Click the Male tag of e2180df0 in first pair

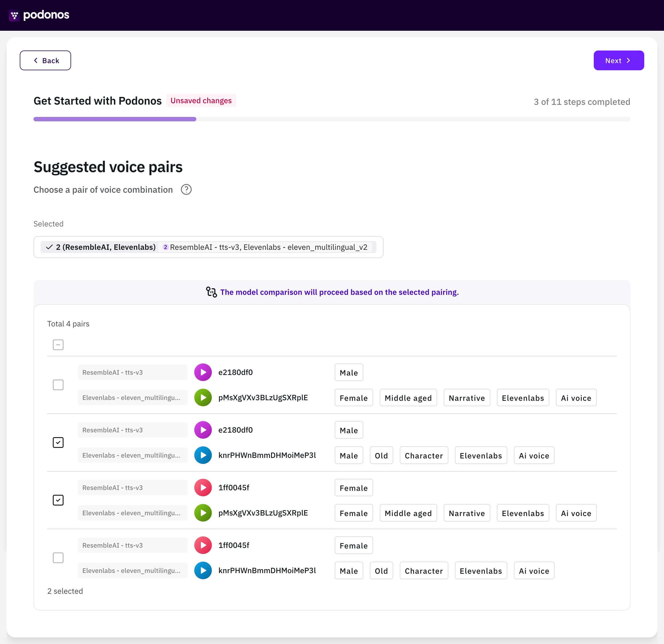[349, 373]
